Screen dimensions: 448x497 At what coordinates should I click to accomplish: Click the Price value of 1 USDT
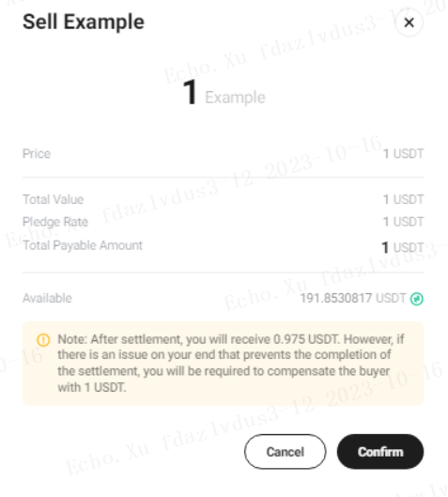click(x=403, y=154)
